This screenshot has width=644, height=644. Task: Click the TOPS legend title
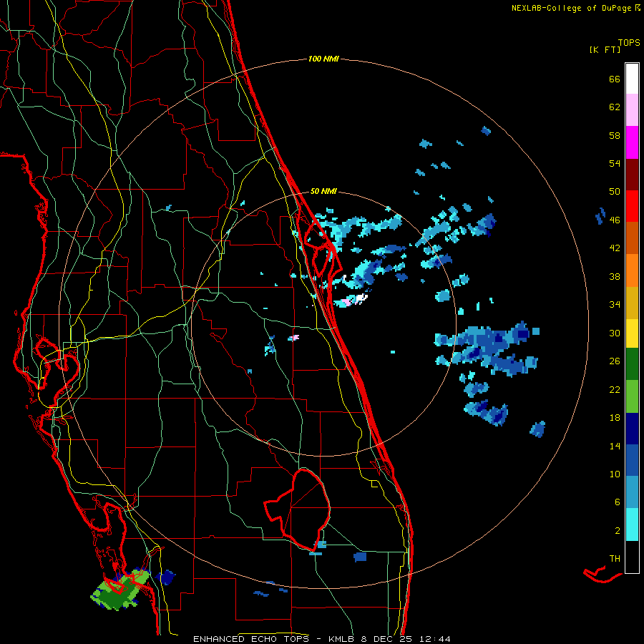click(x=629, y=43)
